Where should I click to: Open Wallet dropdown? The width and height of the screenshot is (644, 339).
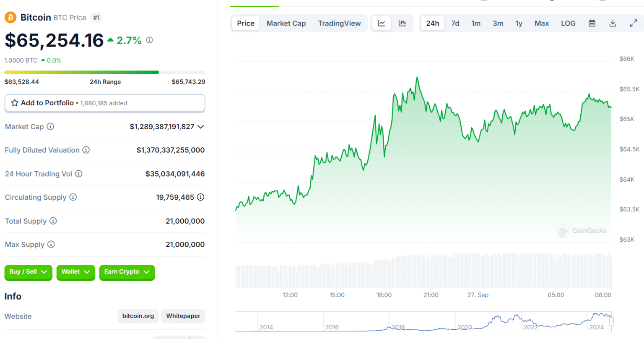click(x=76, y=272)
